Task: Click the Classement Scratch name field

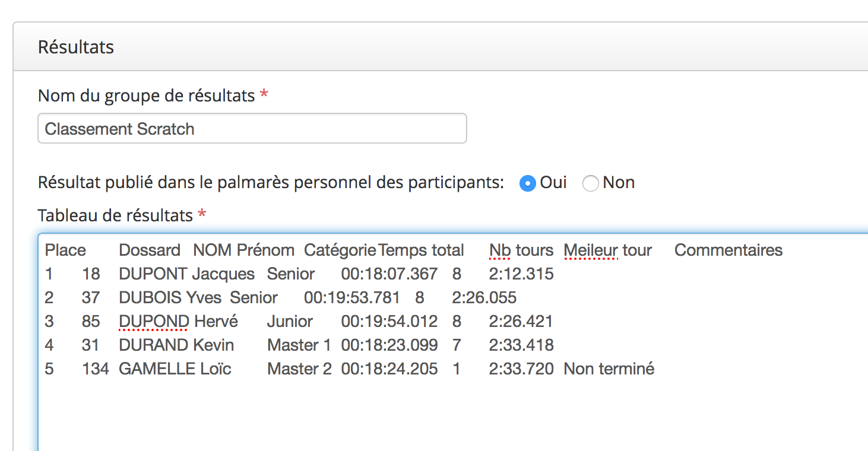Action: [252, 128]
